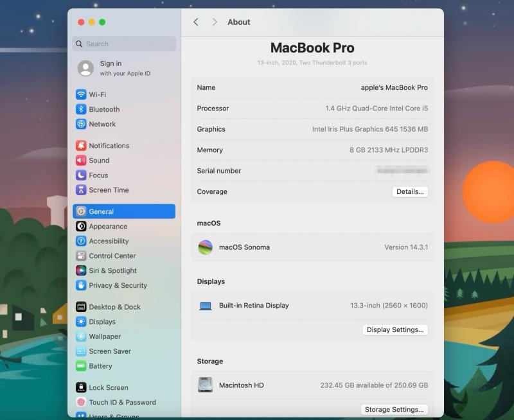Open the Screen Saver icon

(81, 351)
